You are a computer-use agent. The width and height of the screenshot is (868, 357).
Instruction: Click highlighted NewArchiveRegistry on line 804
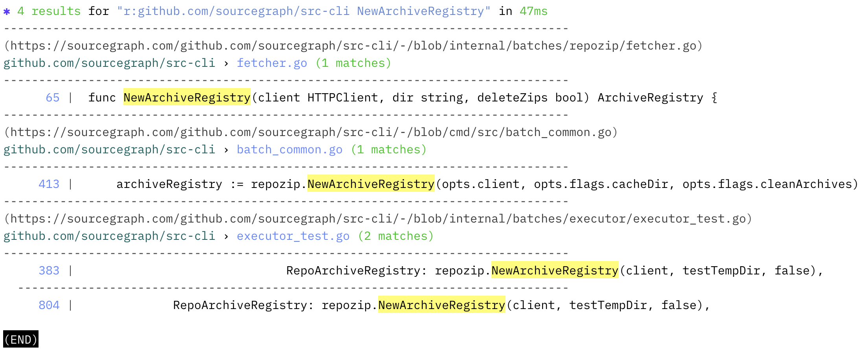(442, 305)
